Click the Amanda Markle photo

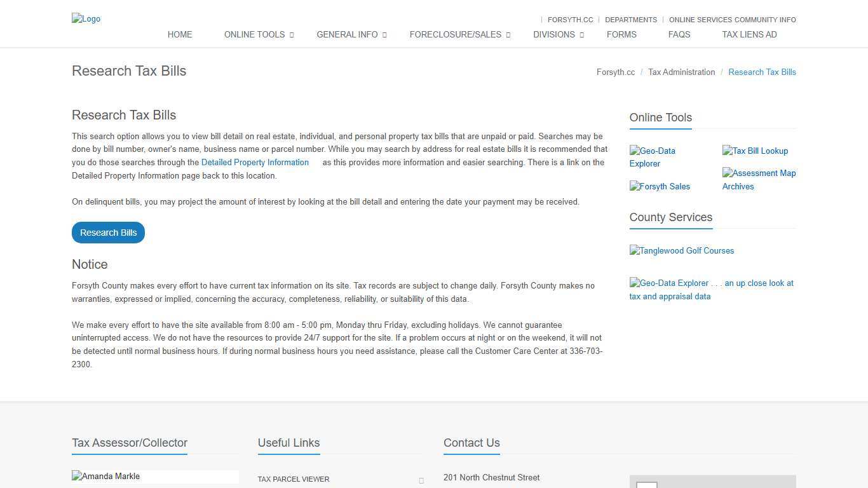[x=106, y=477]
